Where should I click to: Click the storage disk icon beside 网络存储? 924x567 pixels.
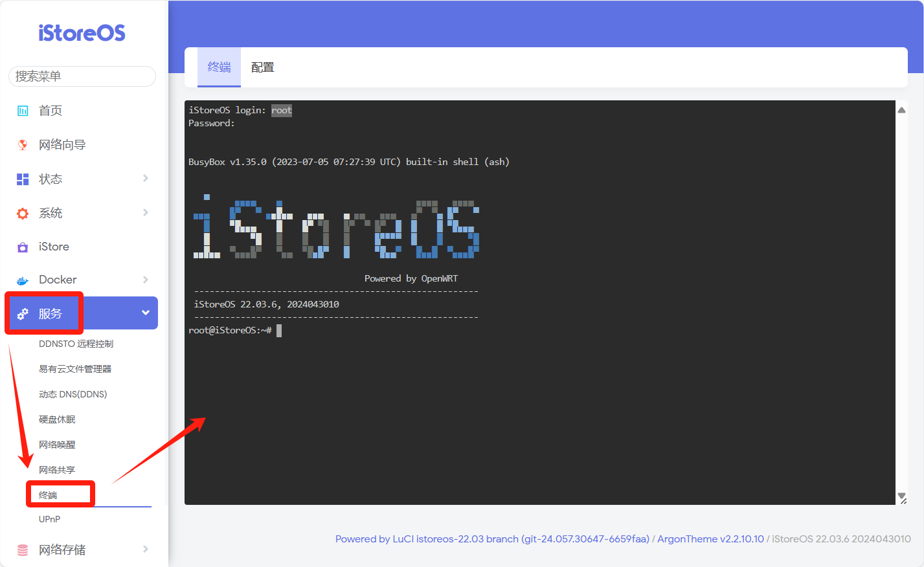click(x=23, y=550)
